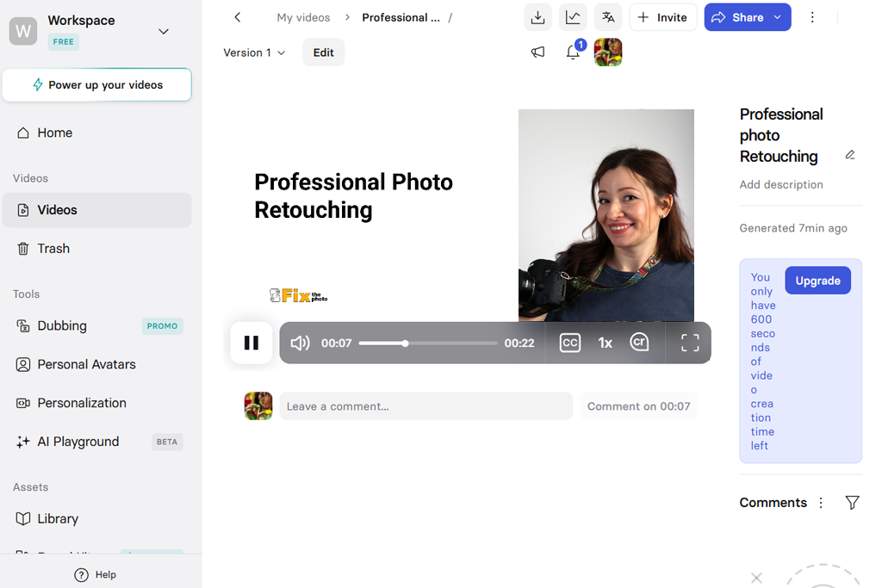Expand the Share dropdown arrow
This screenshot has height=588, width=882.
pos(778,17)
